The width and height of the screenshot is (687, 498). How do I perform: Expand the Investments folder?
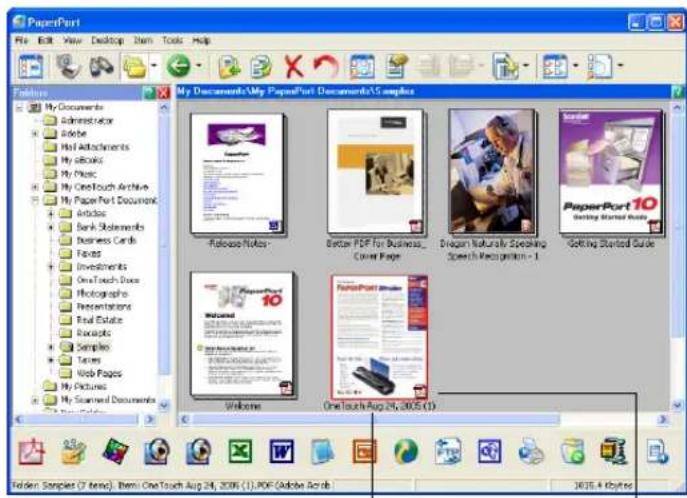point(51,267)
